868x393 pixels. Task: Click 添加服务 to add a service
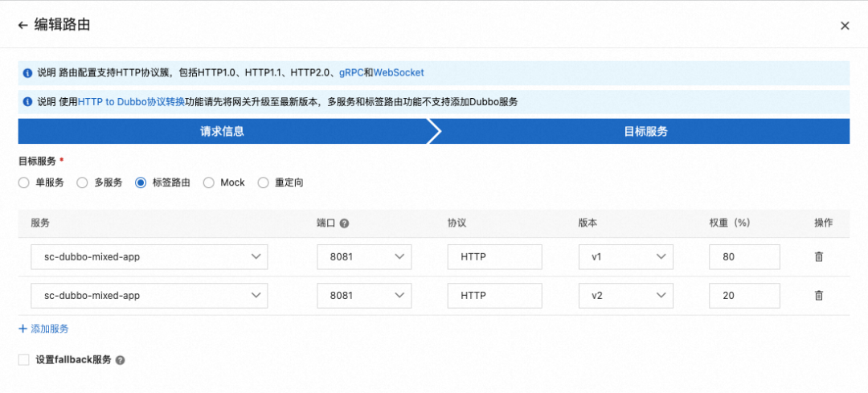click(x=43, y=329)
